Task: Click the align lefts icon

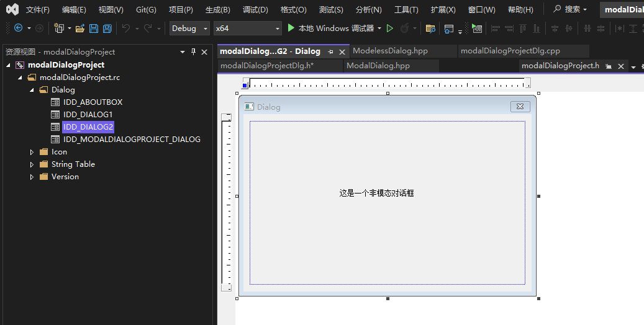Action: [x=496, y=29]
